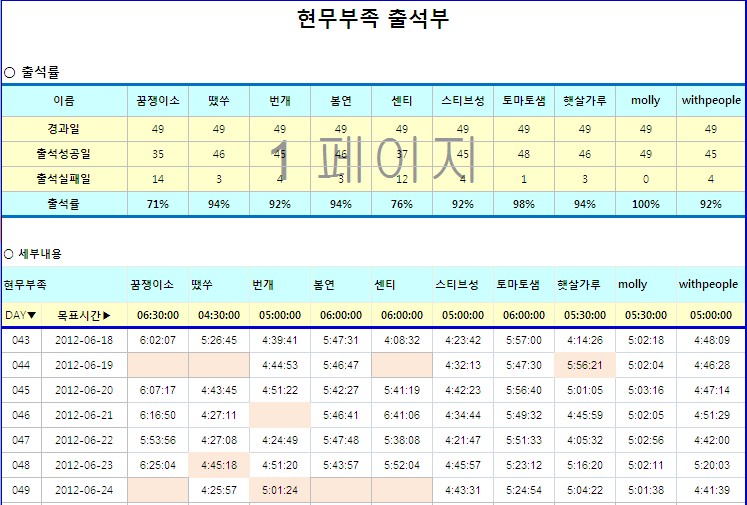Click the 98% attendance rate cell
This screenshot has width=747, height=505.
524,204
